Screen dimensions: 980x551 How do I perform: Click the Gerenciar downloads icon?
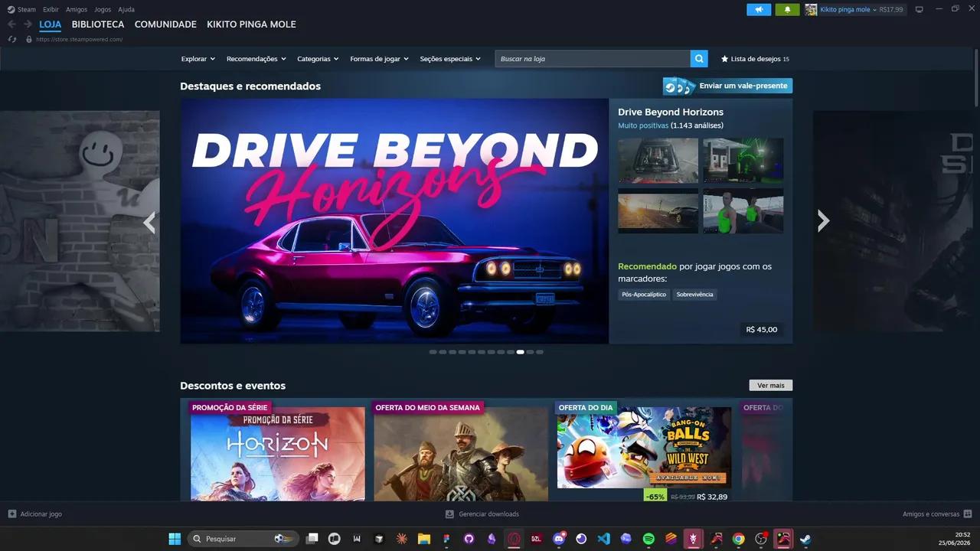pos(450,514)
